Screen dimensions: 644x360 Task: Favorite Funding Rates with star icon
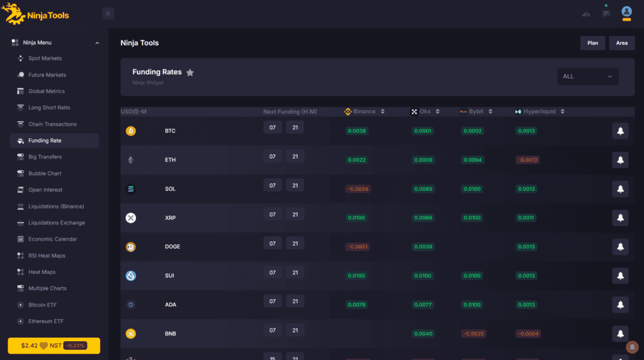[190, 73]
